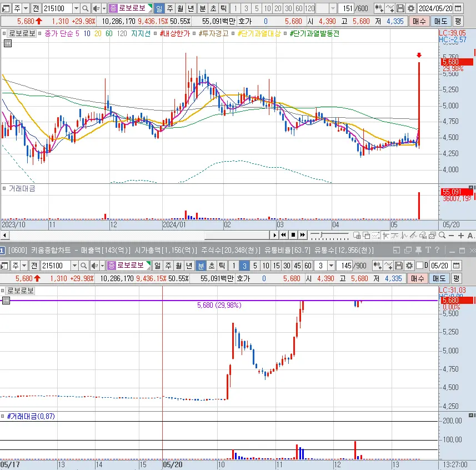Toggle 종가 단순 moving average indicator checkbox
Viewport: 476px width, 470px height.
point(40,33)
